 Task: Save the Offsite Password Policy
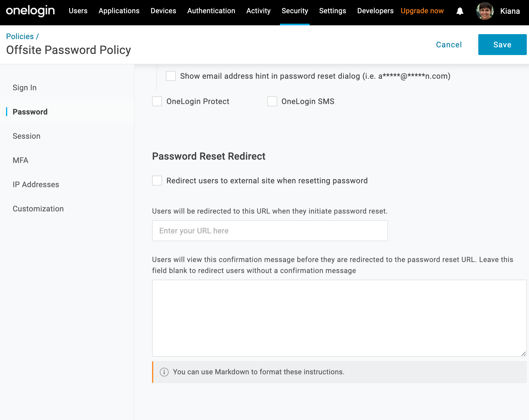point(502,44)
